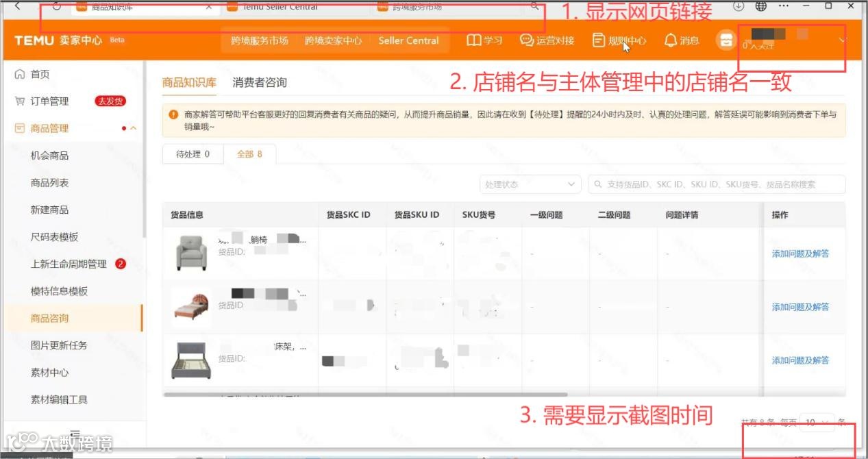
Task: Close the 商品知识库 browser tab
Action: 209,7
